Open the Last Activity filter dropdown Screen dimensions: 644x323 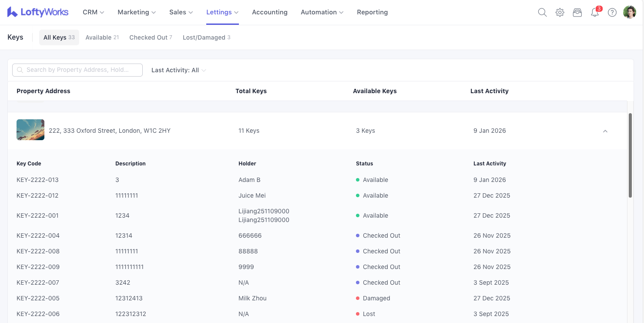click(178, 70)
